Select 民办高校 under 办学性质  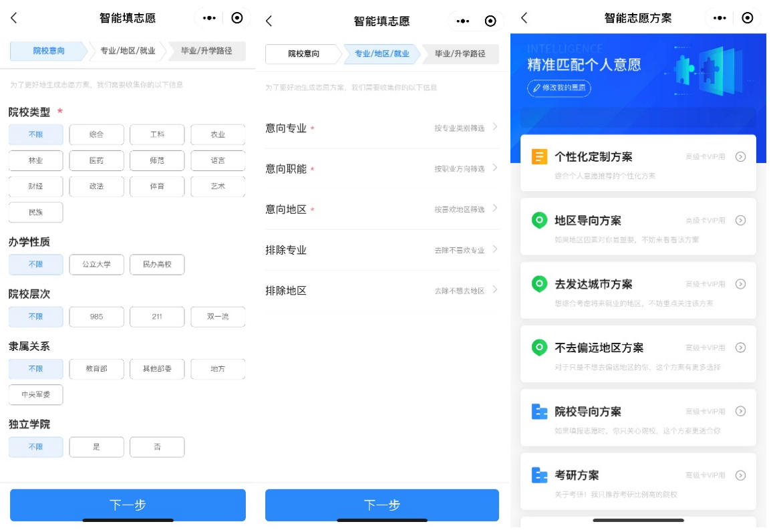[x=157, y=265]
